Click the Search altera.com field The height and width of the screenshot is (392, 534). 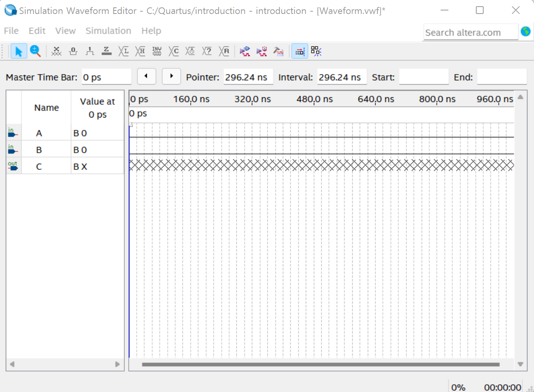(471, 33)
